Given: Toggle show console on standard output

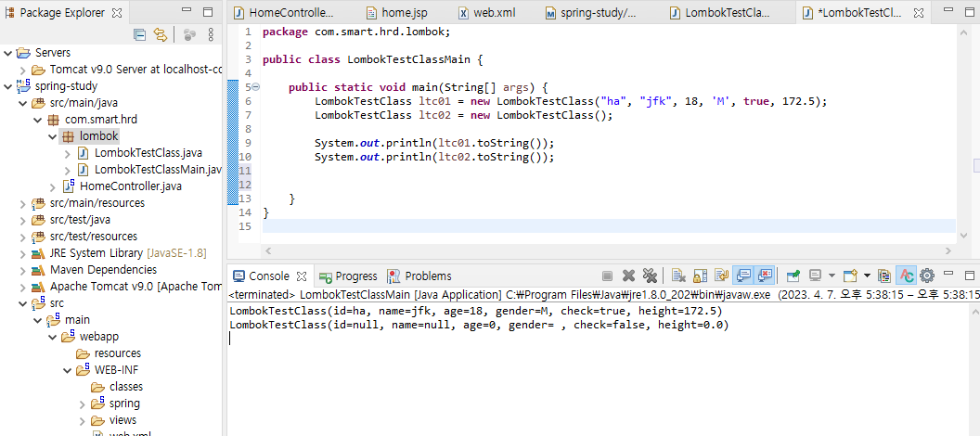Looking at the screenshot, I should (x=743, y=276).
